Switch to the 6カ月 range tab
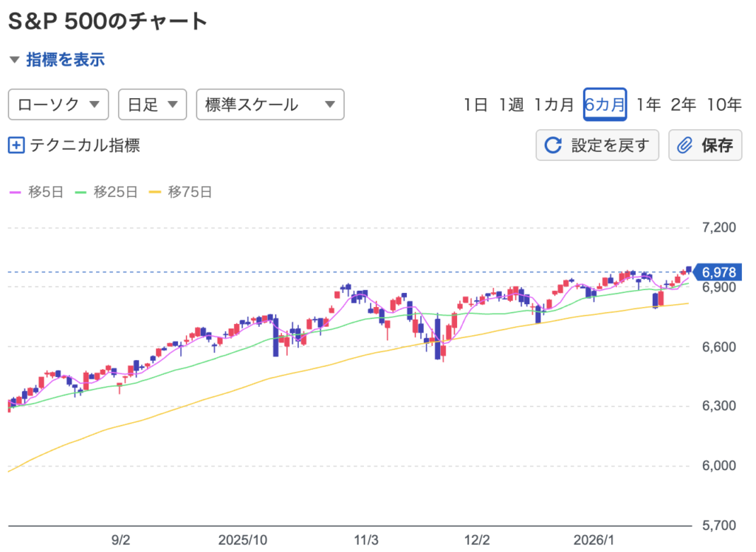756x552 pixels. [605, 105]
